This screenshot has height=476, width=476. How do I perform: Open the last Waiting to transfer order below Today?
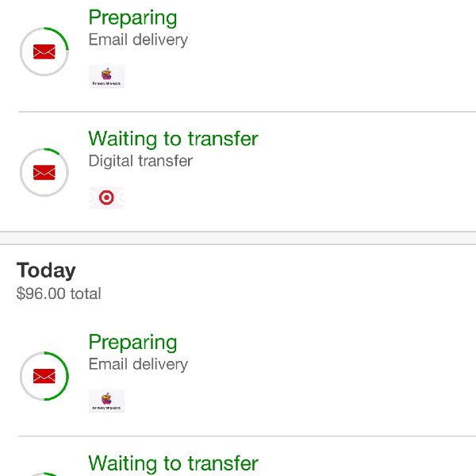click(173, 463)
